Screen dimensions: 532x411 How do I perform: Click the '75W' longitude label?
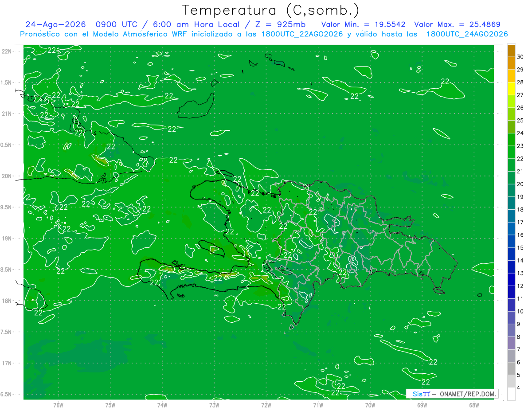[110, 405]
